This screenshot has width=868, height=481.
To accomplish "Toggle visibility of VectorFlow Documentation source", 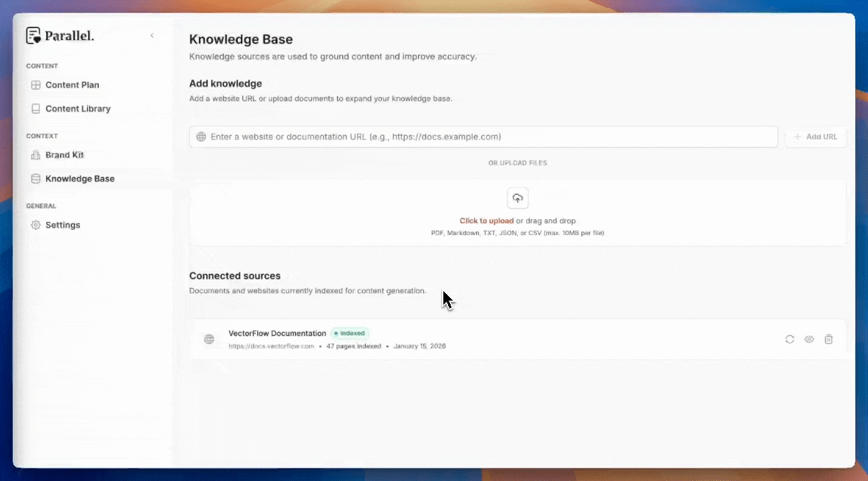I will pos(809,339).
